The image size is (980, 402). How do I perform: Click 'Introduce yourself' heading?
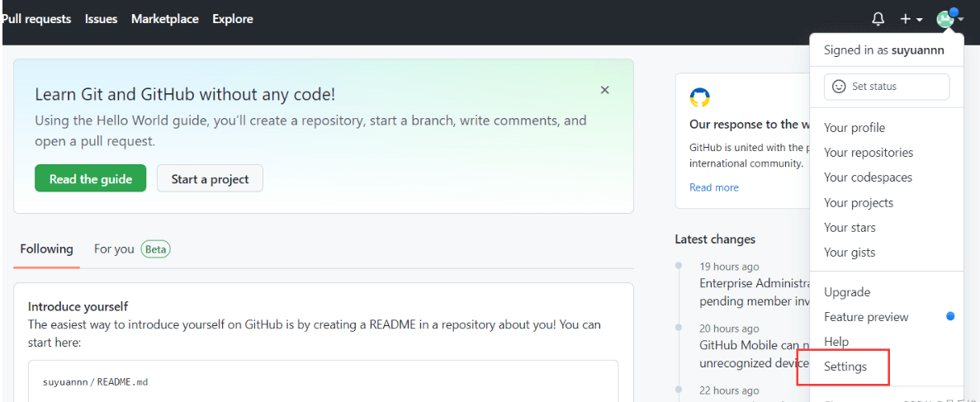tap(78, 306)
